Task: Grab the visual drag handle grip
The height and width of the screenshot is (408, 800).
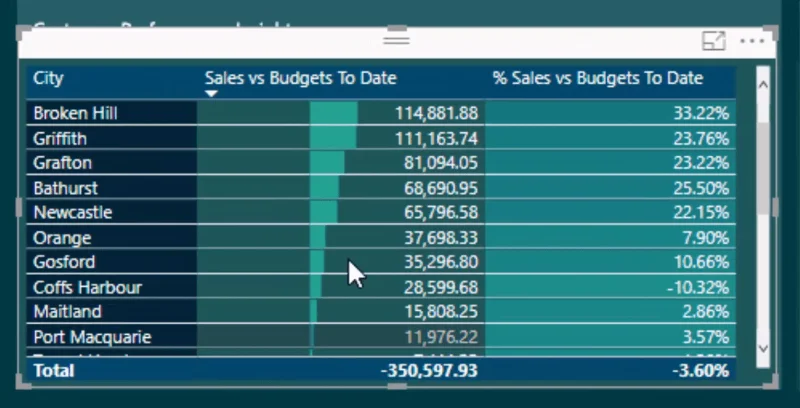Action: [x=396, y=39]
